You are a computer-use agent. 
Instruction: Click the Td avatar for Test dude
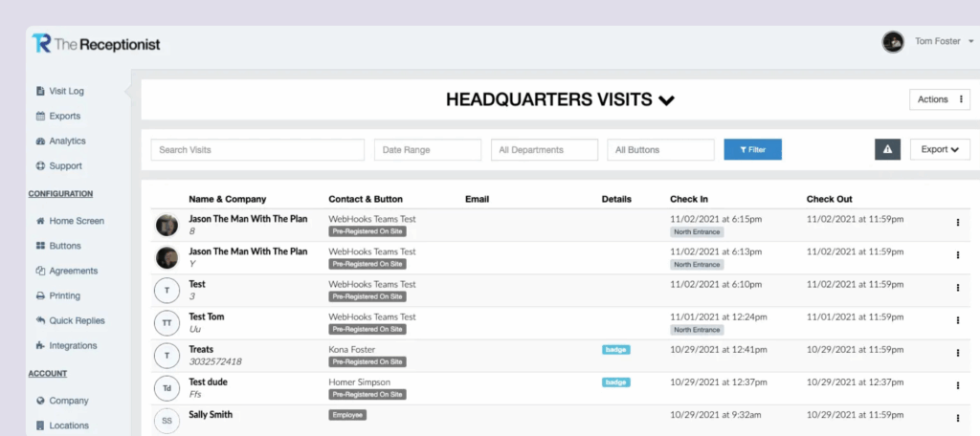pos(167,388)
